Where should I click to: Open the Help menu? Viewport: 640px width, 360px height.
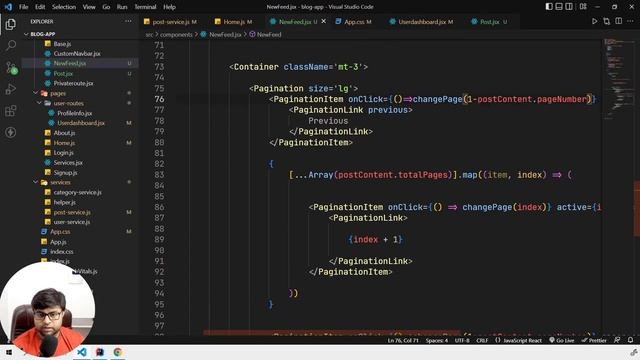click(x=169, y=7)
